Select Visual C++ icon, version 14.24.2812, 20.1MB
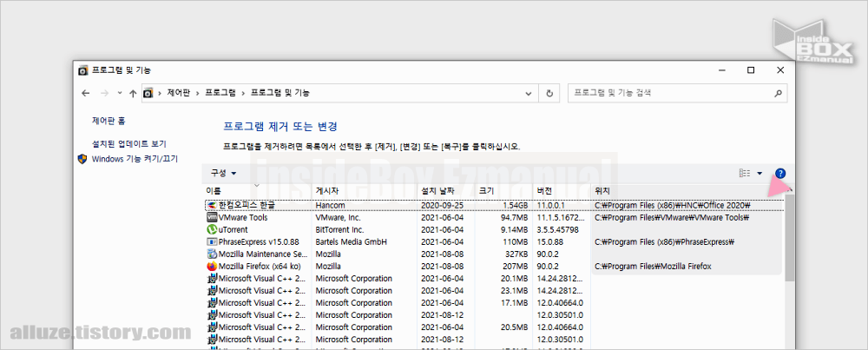The width and height of the screenshot is (868, 350). click(x=212, y=279)
